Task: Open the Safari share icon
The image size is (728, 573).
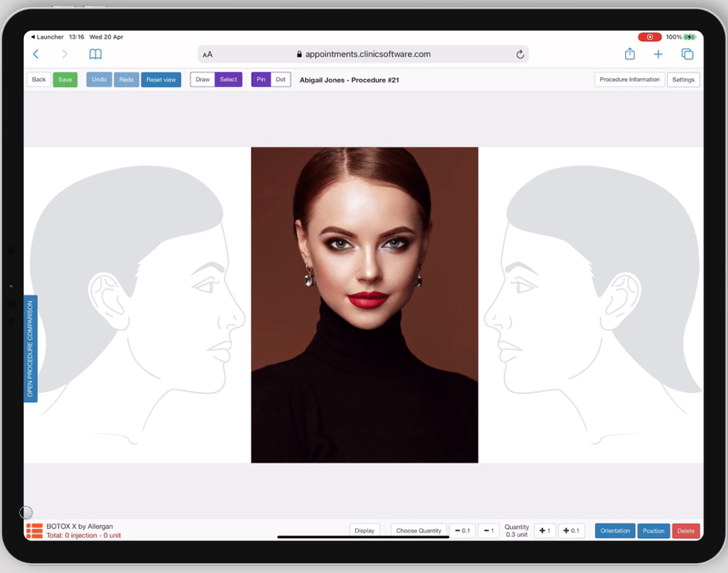Action: 630,55
